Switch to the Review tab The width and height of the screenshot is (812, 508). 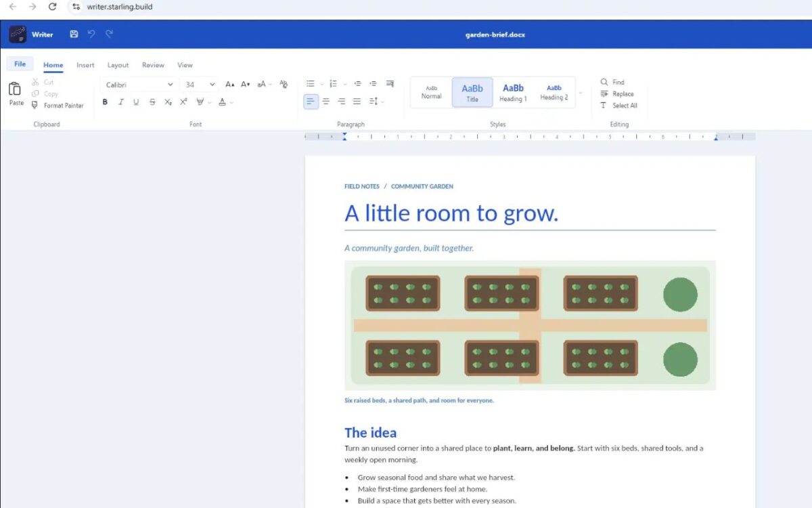pyautogui.click(x=153, y=65)
